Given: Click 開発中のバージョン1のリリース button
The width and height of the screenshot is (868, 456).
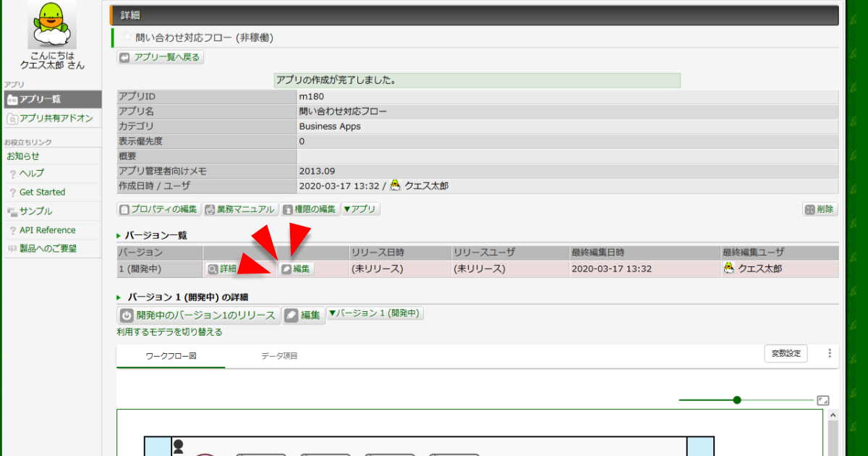Looking at the screenshot, I should click(x=198, y=316).
